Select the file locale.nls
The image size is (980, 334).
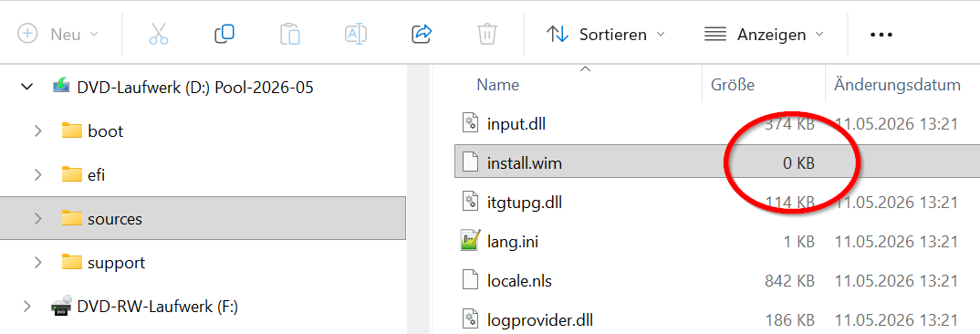(x=519, y=281)
